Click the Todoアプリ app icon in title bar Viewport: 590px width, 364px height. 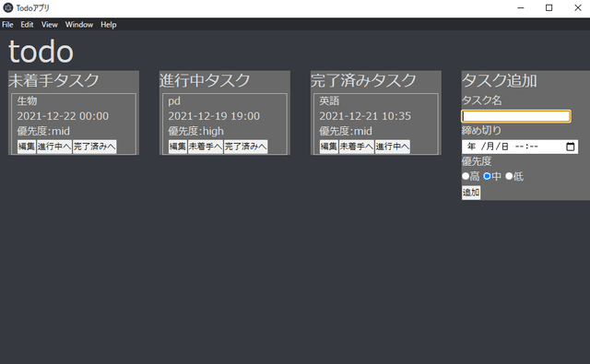coord(8,7)
